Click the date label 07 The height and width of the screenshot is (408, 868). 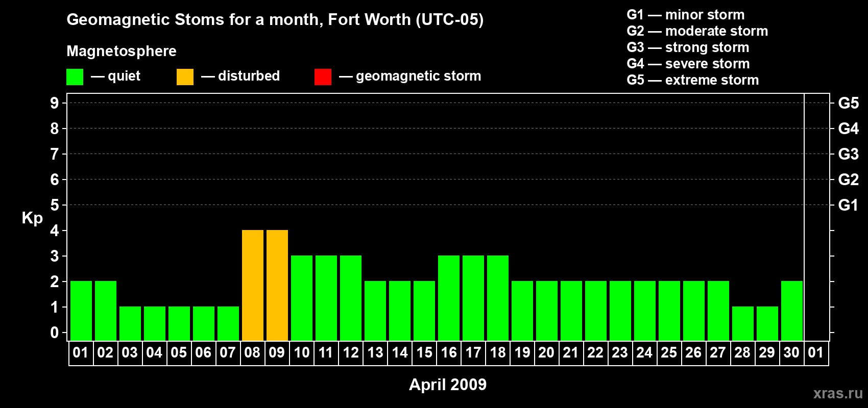[x=228, y=352]
